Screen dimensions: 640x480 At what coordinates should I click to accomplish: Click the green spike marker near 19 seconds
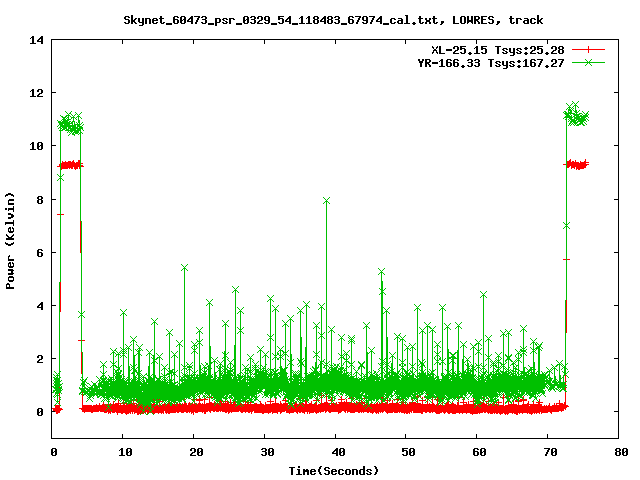coord(184,268)
